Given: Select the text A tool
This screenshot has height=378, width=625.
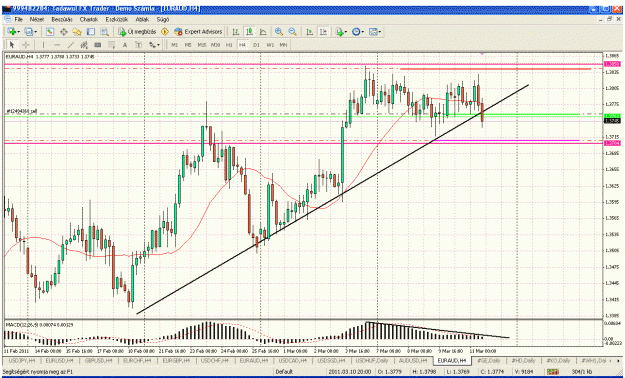Looking at the screenshot, I should [x=125, y=45].
